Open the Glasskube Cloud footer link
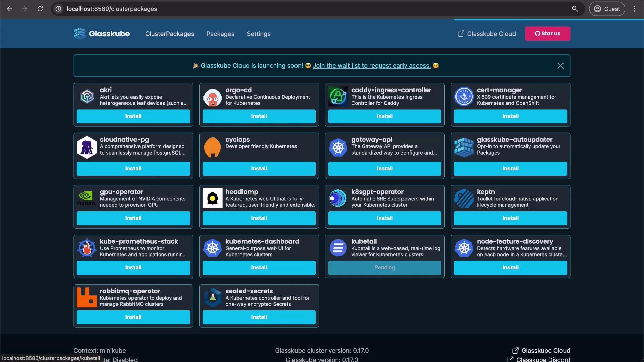The height and width of the screenshot is (362, 644). (541, 351)
